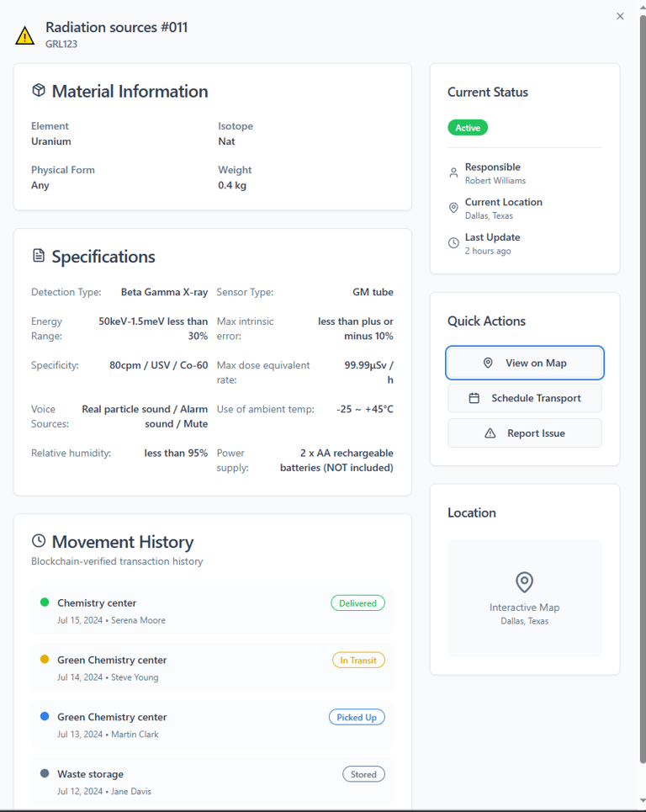Click the Responsible person icon
Viewport: 646px width, 812px height.
[453, 173]
